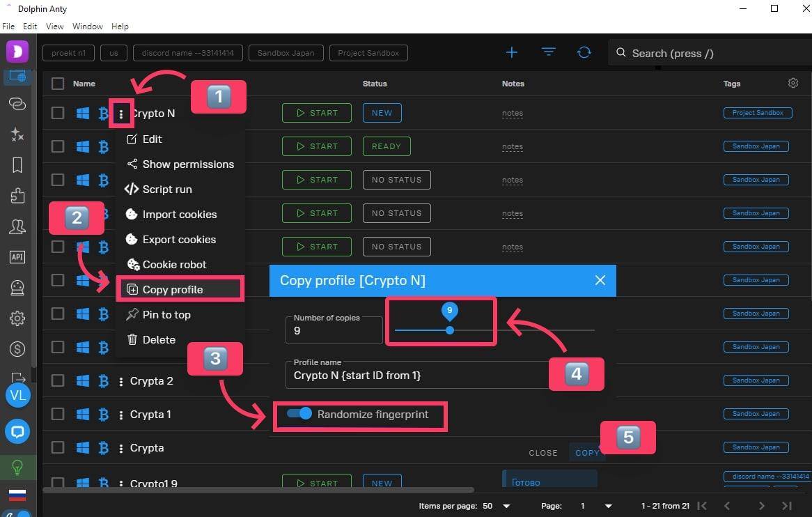Click the Number of copies input field
Screen dimensions: 812x517
coord(334,330)
